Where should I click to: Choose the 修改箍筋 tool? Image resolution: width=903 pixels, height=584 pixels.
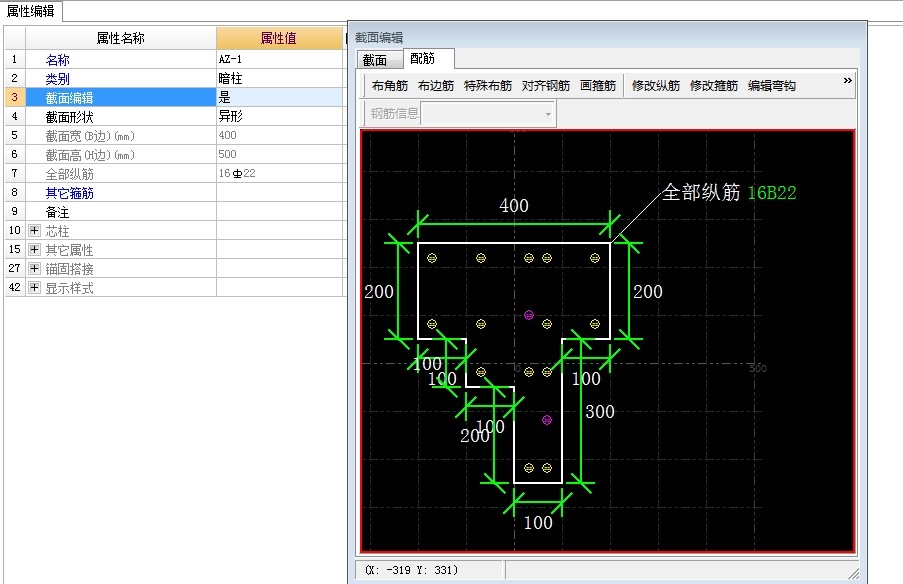coord(714,86)
